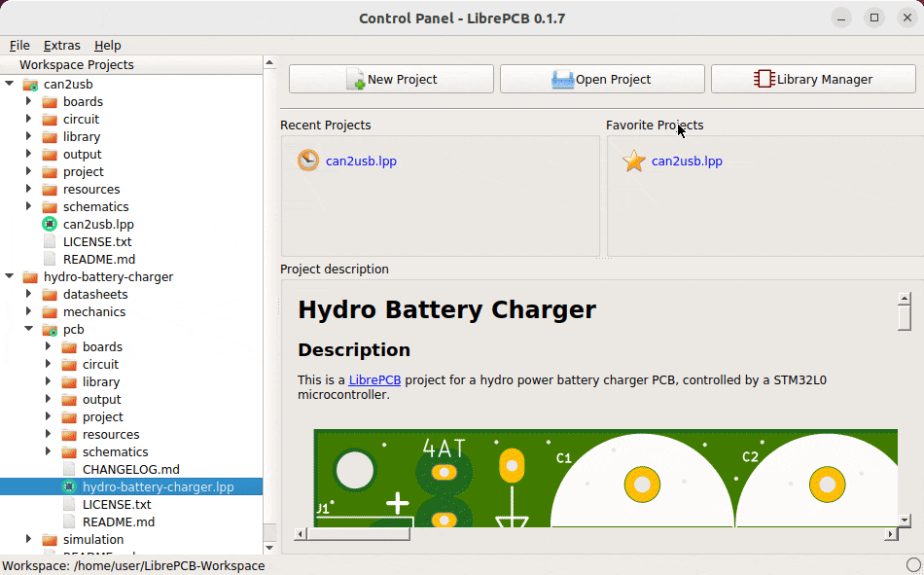Screen dimensions: 924x575
Task: Expand the simulation folder
Action: pos(28,539)
